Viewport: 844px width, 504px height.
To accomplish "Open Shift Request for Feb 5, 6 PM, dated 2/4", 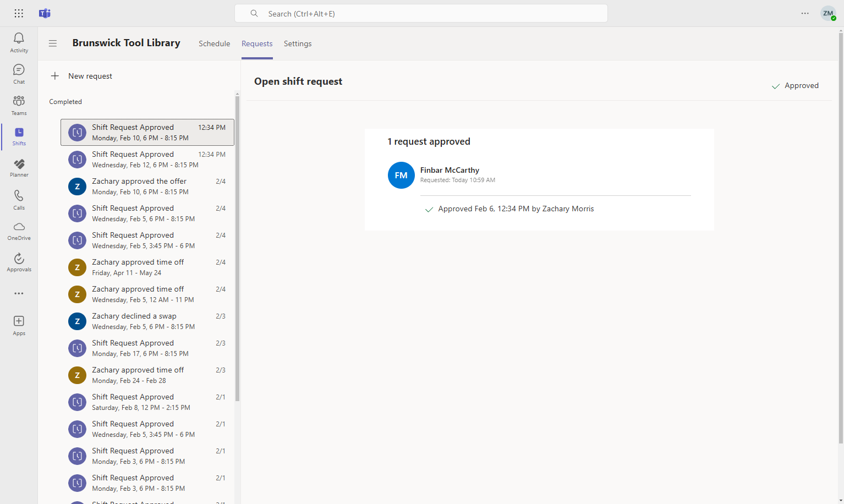I will click(147, 213).
